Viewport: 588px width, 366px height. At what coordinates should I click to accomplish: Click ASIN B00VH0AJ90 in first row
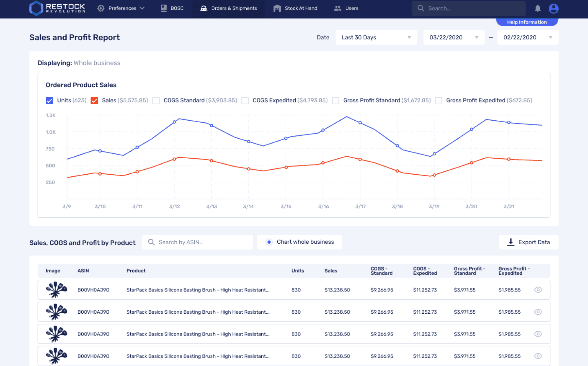click(x=93, y=290)
